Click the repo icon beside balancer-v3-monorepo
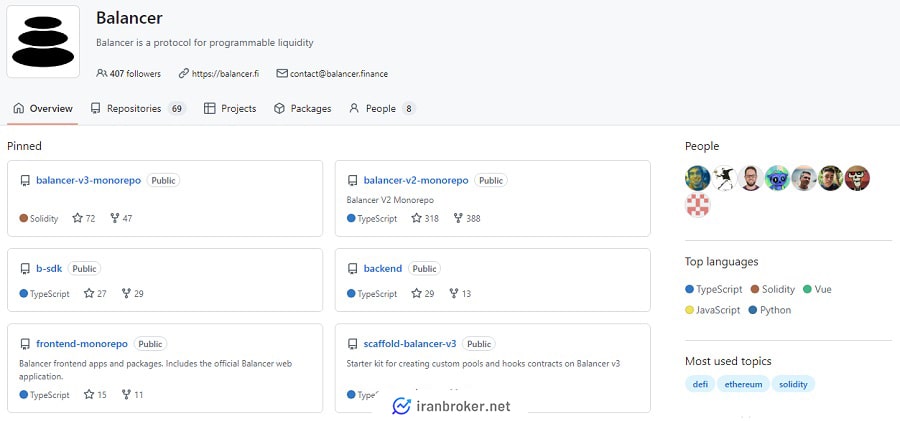 click(x=25, y=180)
